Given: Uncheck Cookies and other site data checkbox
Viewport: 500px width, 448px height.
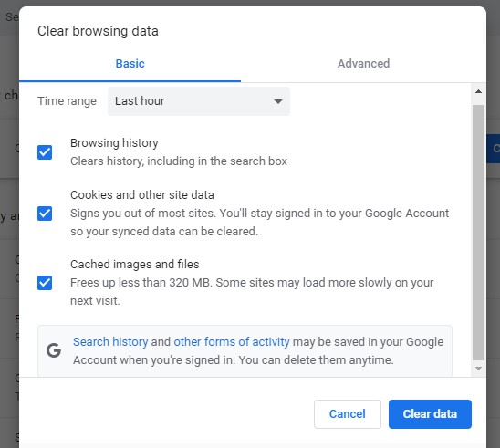Looking at the screenshot, I should pos(45,214).
